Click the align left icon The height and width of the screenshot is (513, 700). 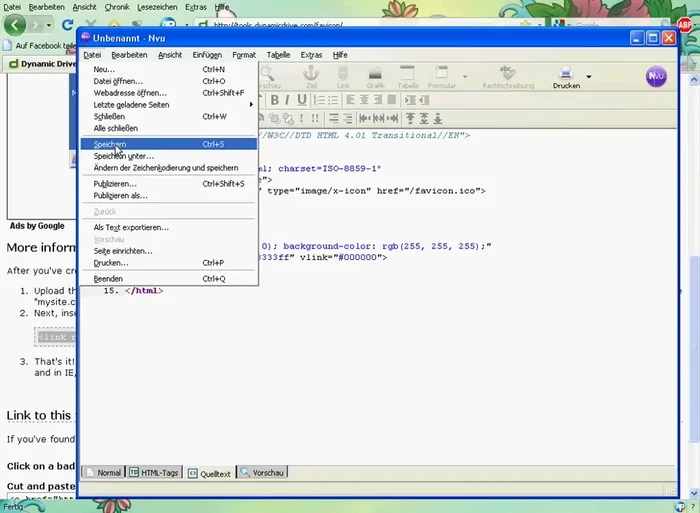point(350,100)
